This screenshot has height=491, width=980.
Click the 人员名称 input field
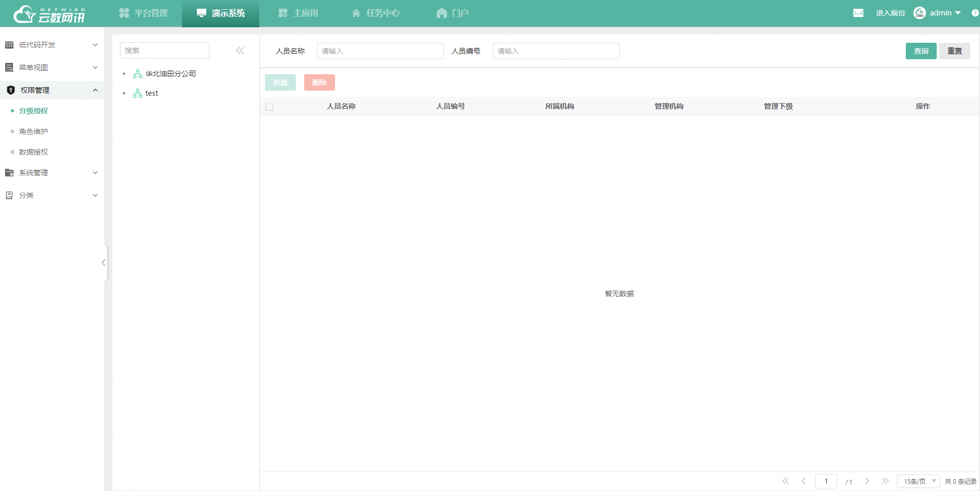(x=380, y=51)
